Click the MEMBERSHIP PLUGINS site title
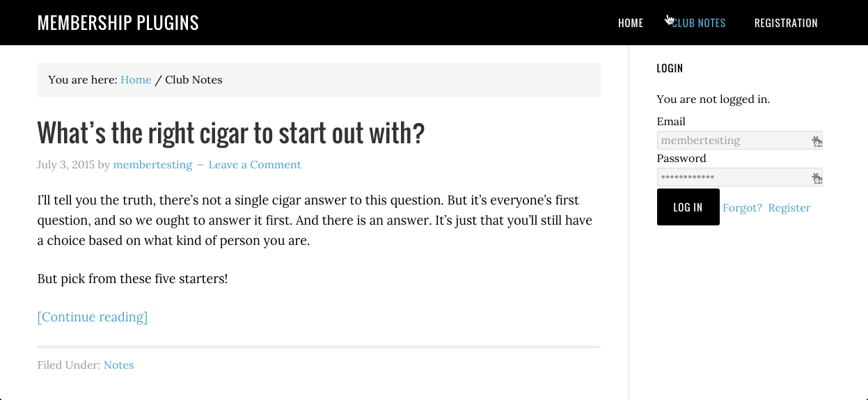 tap(118, 23)
